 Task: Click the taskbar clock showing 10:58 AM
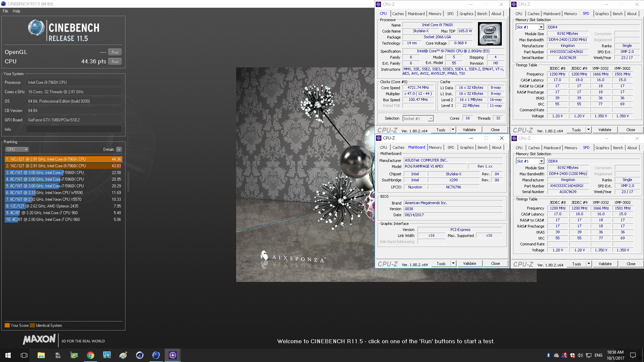(x=615, y=355)
